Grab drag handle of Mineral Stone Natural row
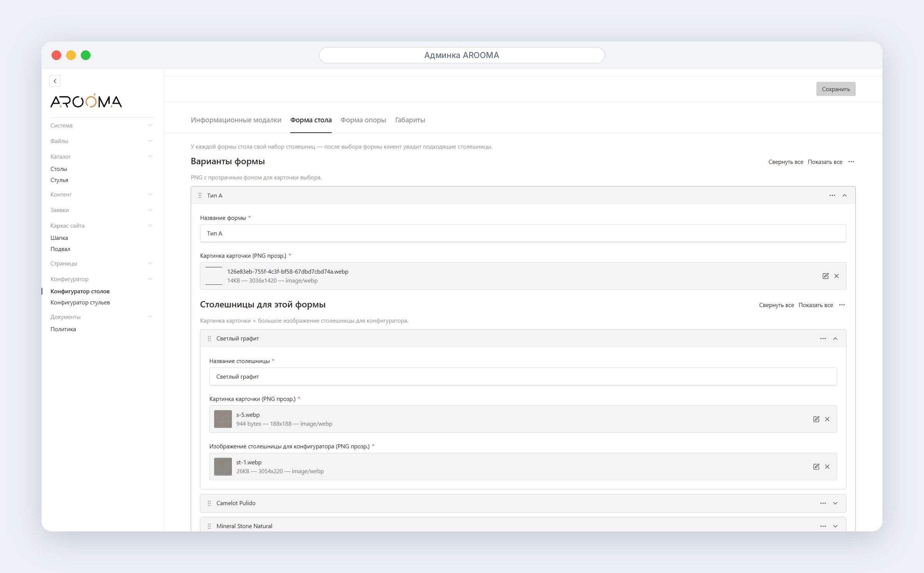Screen dimensions: 924x573 pos(209,526)
